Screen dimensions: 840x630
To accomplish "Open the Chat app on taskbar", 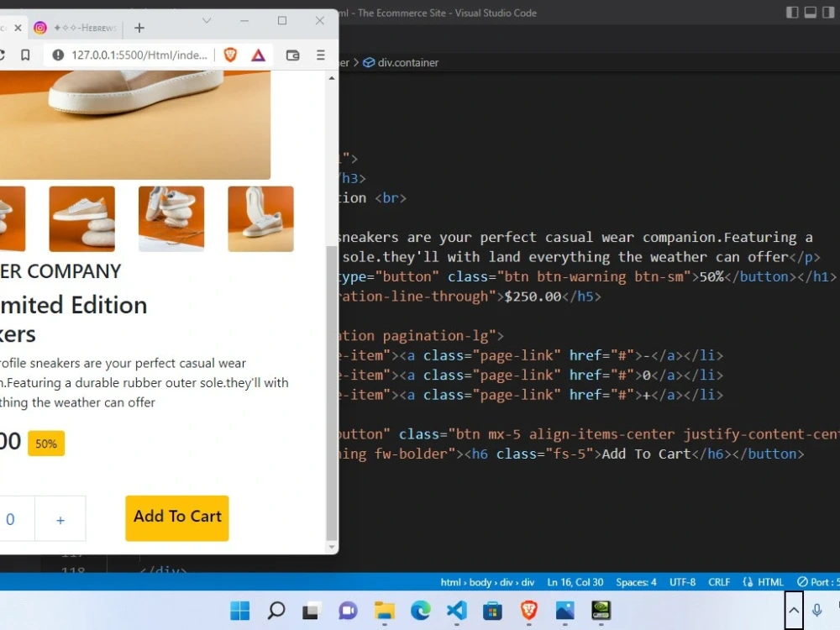I will click(x=348, y=610).
